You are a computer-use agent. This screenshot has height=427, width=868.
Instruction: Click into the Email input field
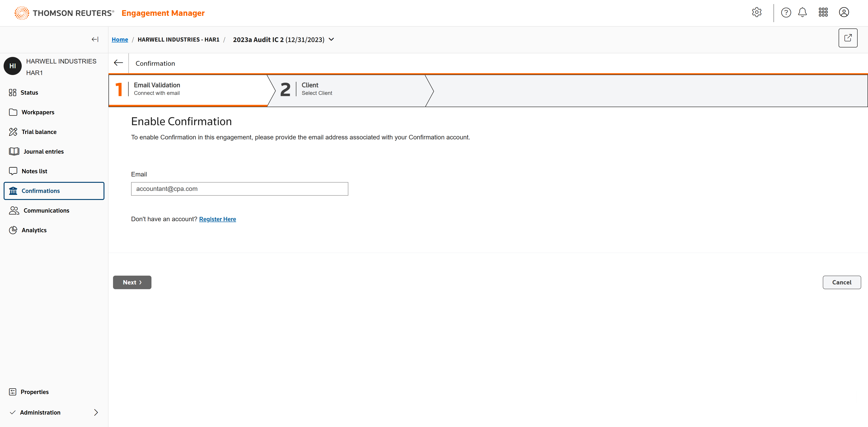tap(239, 189)
